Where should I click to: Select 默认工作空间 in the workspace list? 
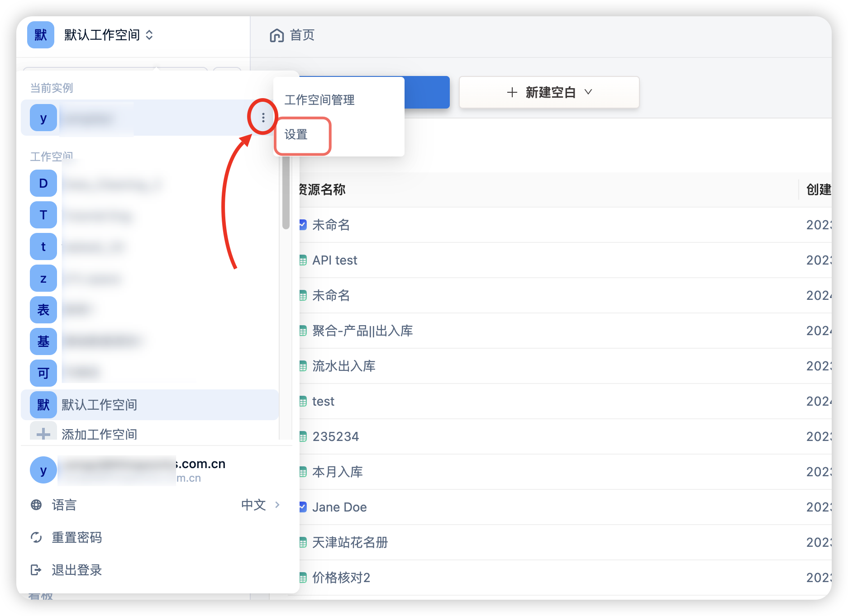tap(150, 405)
